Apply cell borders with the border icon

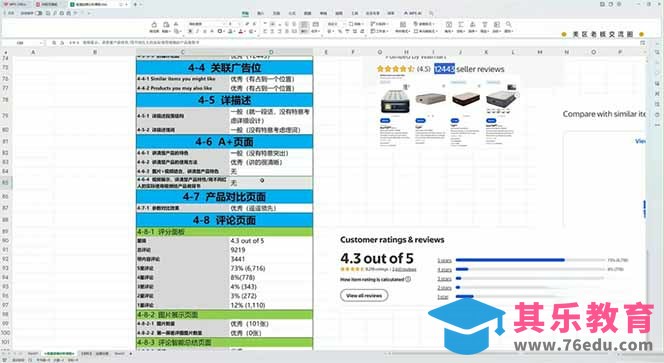[x=220, y=31]
